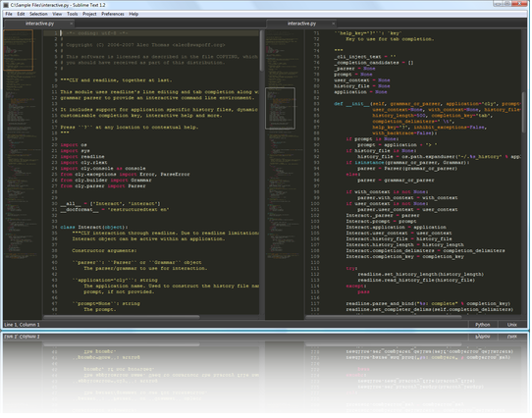Click '_completion_candidates = []' line

pos(374,63)
